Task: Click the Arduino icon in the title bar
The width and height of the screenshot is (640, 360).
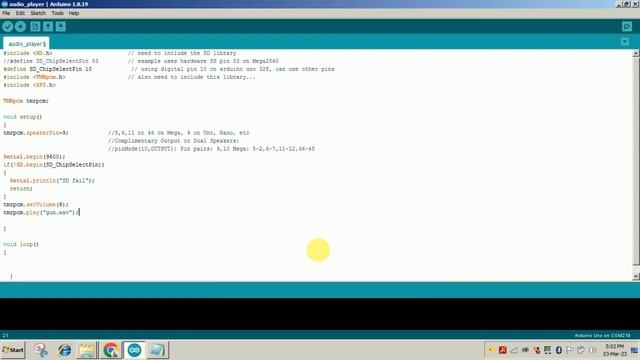Action: (4, 4)
